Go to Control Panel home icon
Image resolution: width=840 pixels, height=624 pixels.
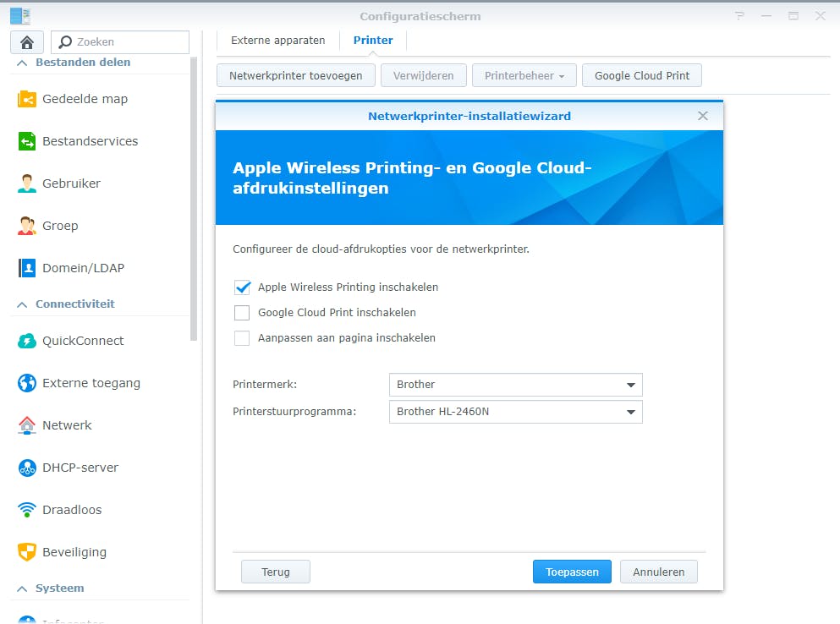coord(27,41)
